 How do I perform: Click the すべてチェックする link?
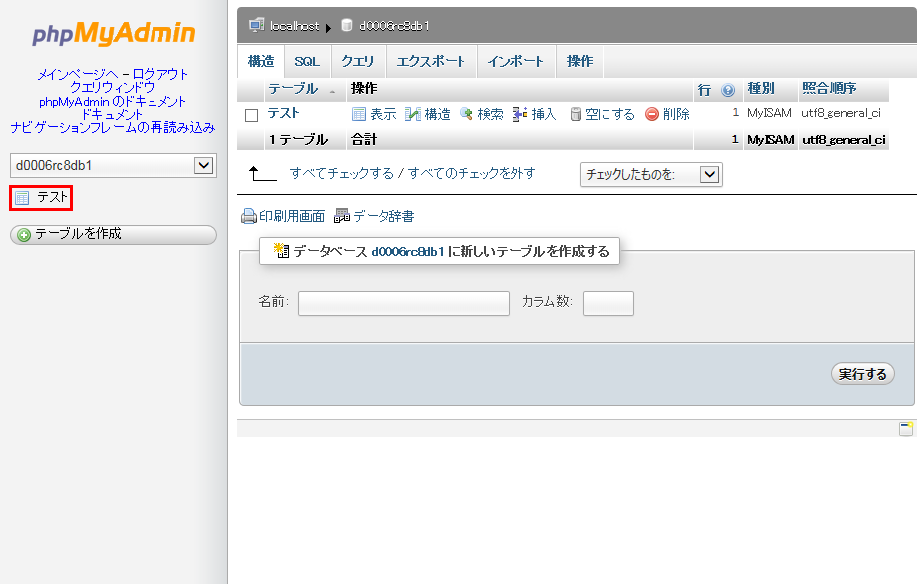341,173
